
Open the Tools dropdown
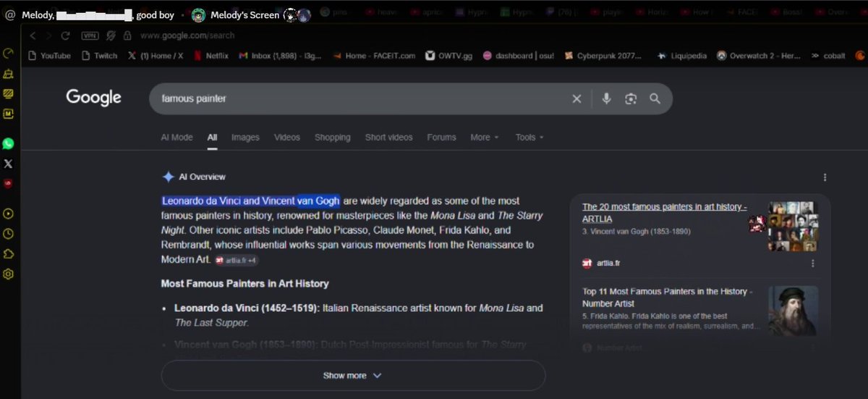pyautogui.click(x=529, y=137)
